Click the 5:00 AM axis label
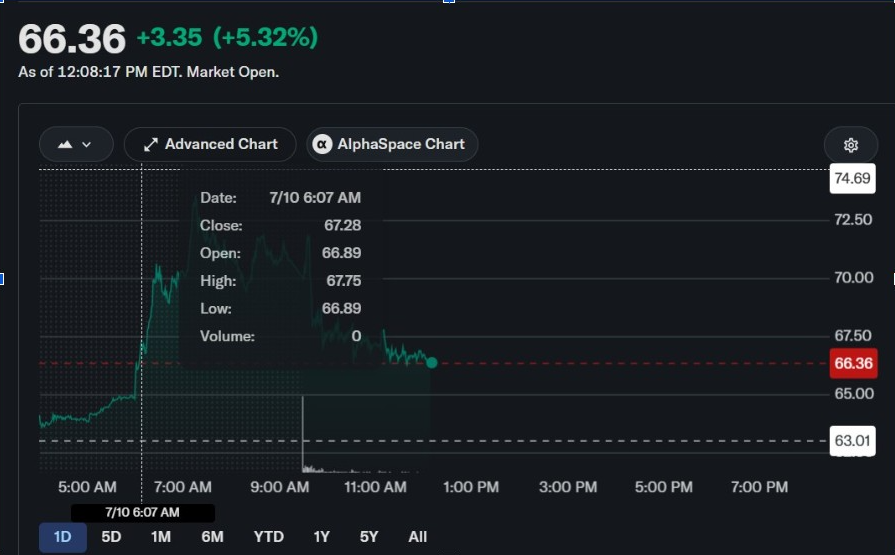Screen dimensions: 895x555 pos(87,487)
